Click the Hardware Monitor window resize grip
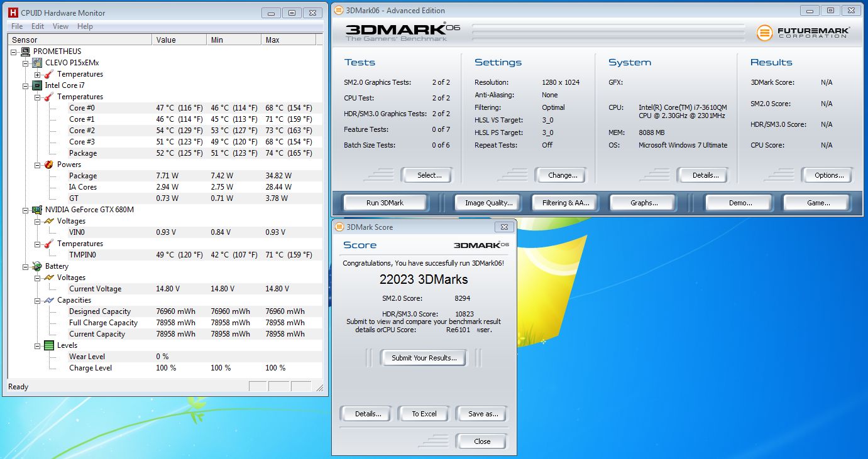 pos(320,387)
